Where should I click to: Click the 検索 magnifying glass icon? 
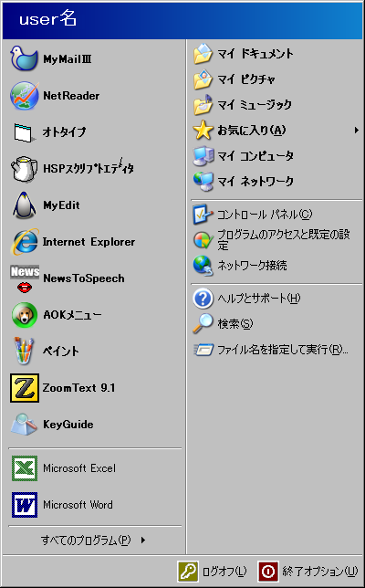click(203, 323)
